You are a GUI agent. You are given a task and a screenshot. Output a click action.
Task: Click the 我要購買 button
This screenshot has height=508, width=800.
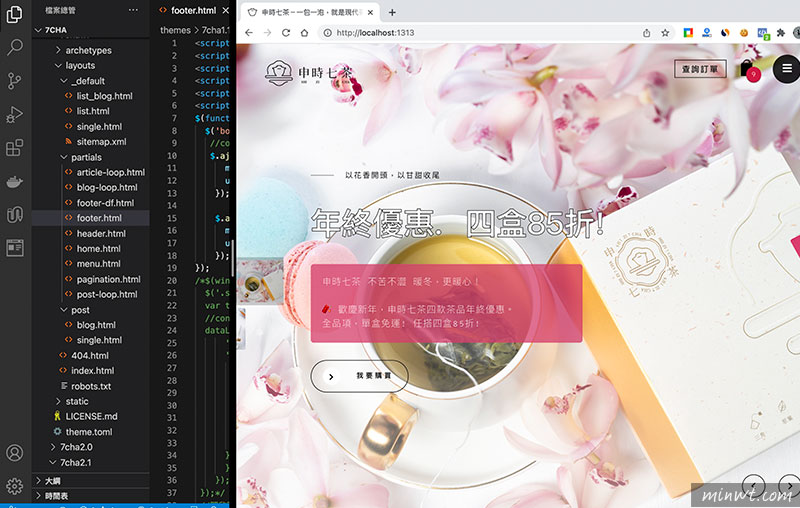359,376
